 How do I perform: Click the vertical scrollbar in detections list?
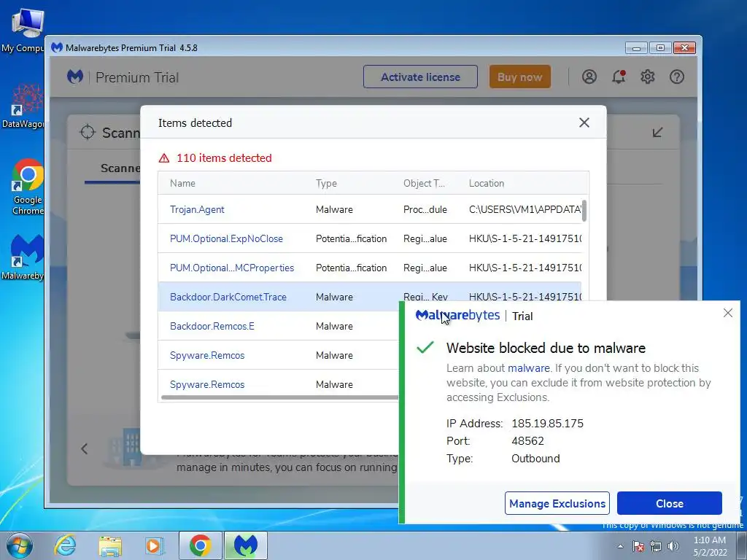click(x=584, y=211)
